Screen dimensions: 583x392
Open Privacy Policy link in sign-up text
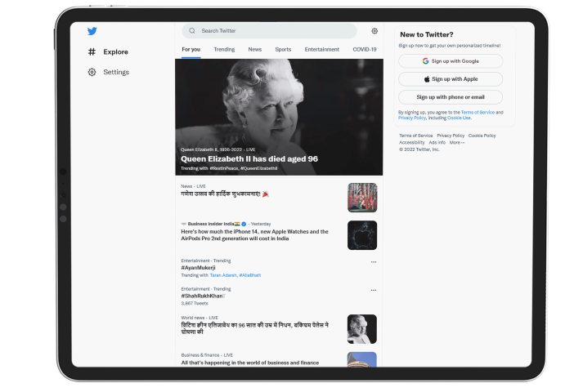pyautogui.click(x=412, y=118)
